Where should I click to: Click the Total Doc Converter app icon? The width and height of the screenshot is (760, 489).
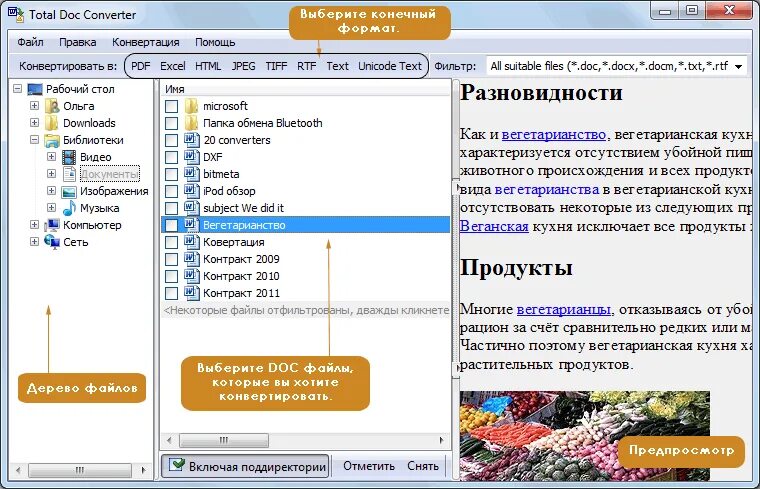[x=16, y=15]
